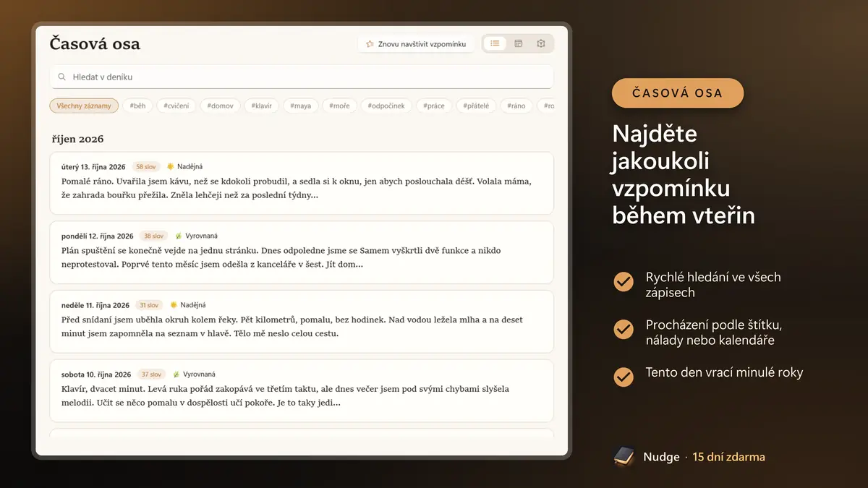The height and width of the screenshot is (488, 868).
Task: Click the 37 slov word count badge
Action: click(151, 374)
